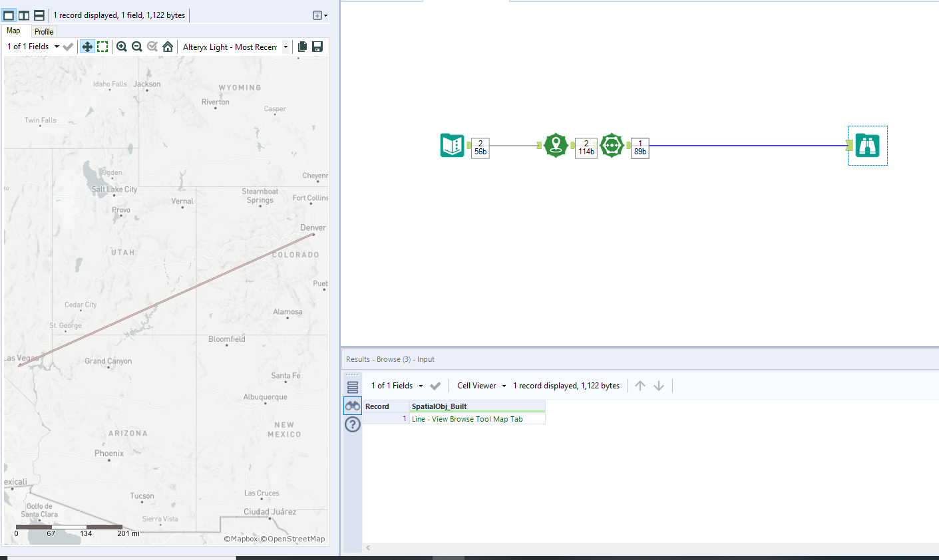Reset map to home extent
This screenshot has height=560, width=939.
click(168, 47)
